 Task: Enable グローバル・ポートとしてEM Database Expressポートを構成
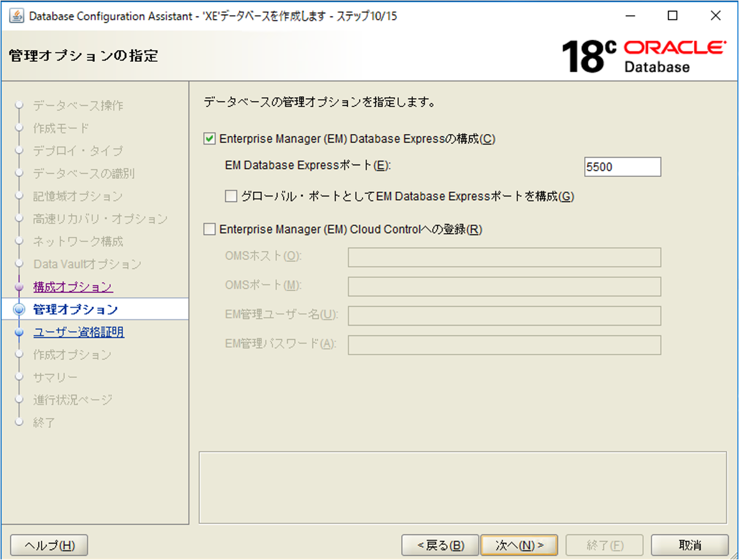230,195
